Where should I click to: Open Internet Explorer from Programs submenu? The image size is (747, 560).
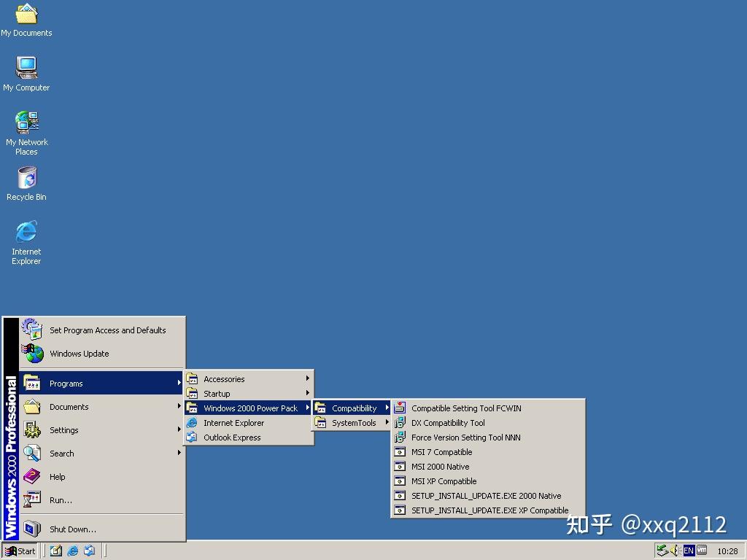[x=249, y=422]
